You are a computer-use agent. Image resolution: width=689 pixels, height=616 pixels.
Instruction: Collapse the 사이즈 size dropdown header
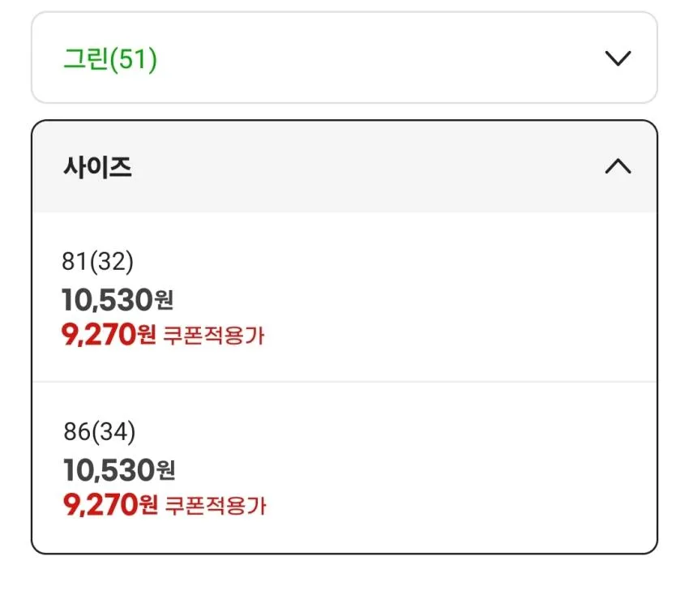tap(344, 166)
